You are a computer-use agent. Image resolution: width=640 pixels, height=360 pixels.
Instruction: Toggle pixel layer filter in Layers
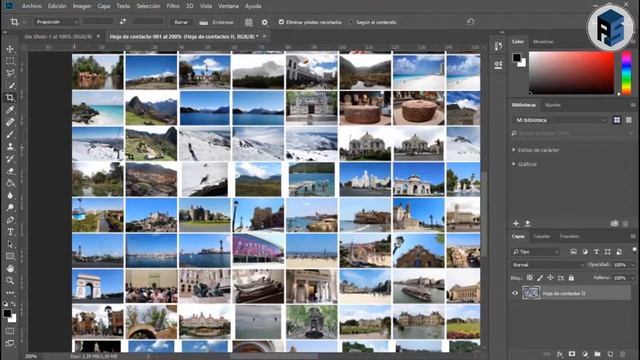tap(573, 252)
